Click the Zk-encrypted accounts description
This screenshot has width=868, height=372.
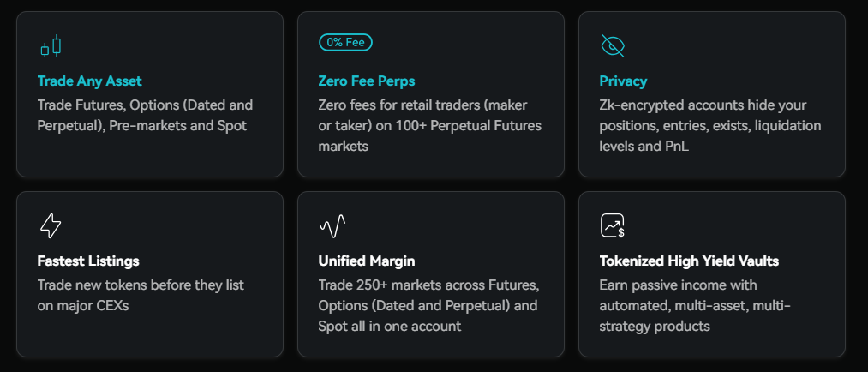709,125
